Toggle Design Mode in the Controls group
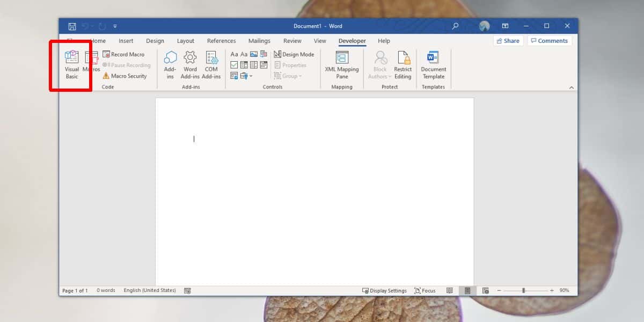Viewport: 644px width, 322px height. pyautogui.click(x=294, y=54)
